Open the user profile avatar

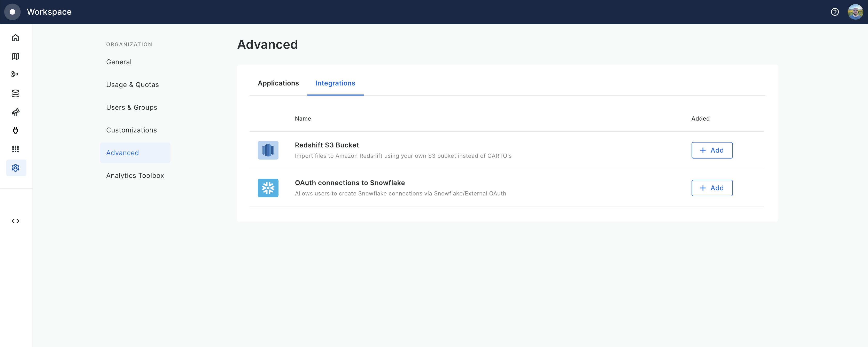pyautogui.click(x=855, y=12)
